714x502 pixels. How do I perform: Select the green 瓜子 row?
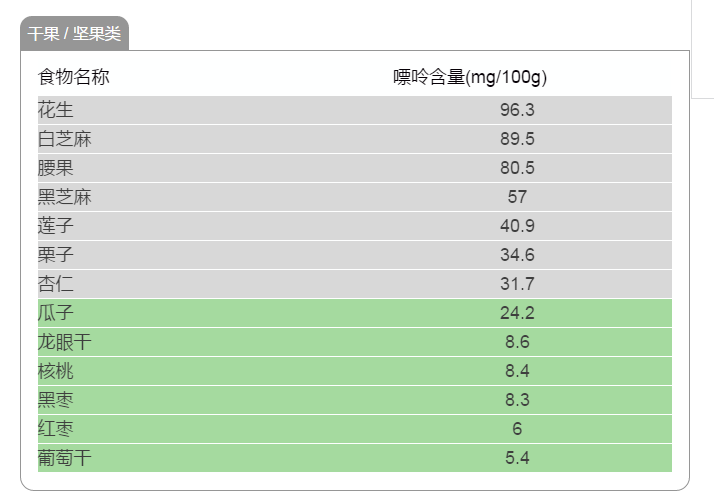[x=355, y=313]
